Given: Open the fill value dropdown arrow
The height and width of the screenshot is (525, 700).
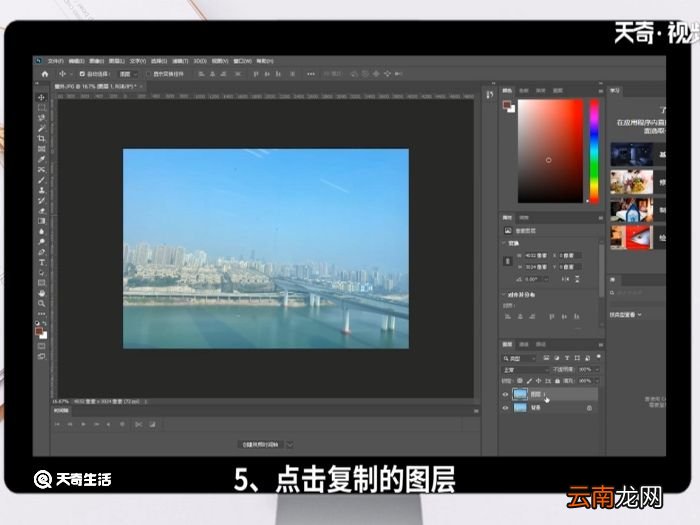Looking at the screenshot, I should pos(597,381).
